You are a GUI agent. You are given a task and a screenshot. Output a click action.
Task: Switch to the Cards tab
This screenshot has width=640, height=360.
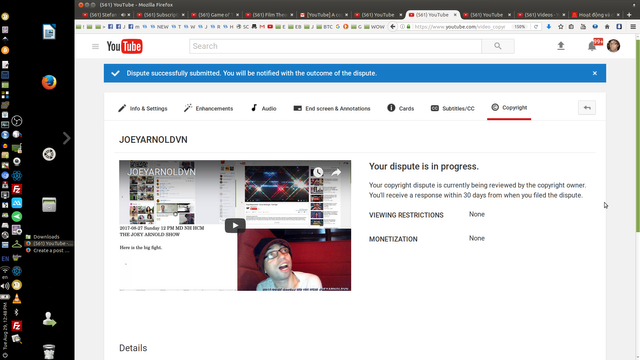[x=400, y=108]
